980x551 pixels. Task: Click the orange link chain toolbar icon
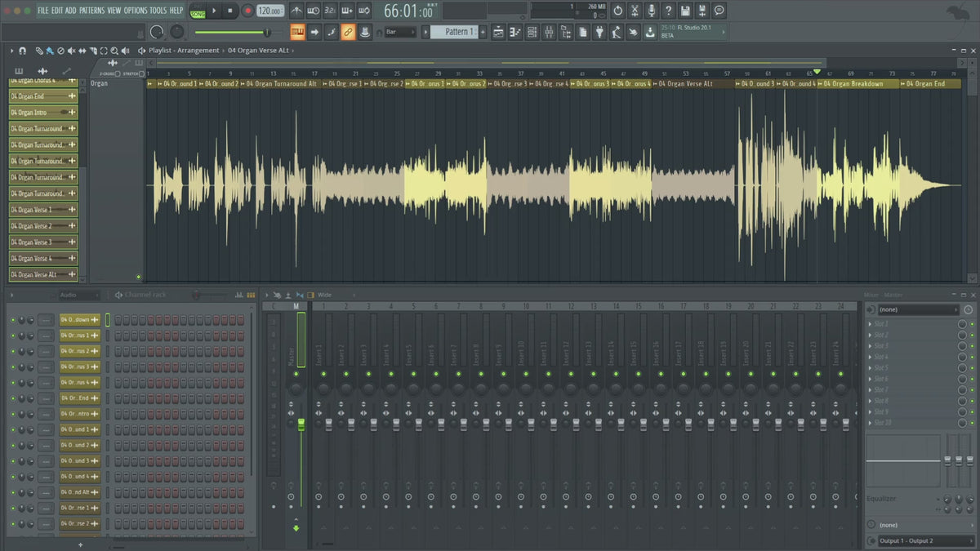348,32
